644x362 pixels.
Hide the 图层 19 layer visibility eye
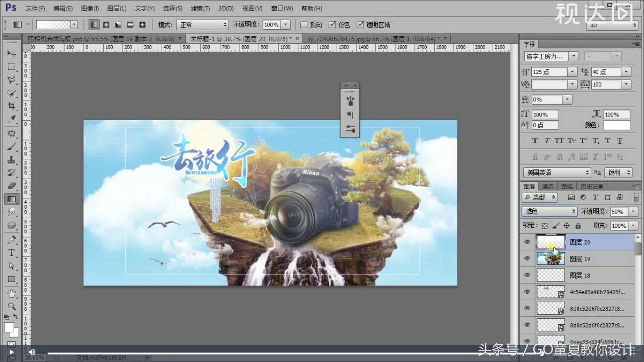coord(527,258)
